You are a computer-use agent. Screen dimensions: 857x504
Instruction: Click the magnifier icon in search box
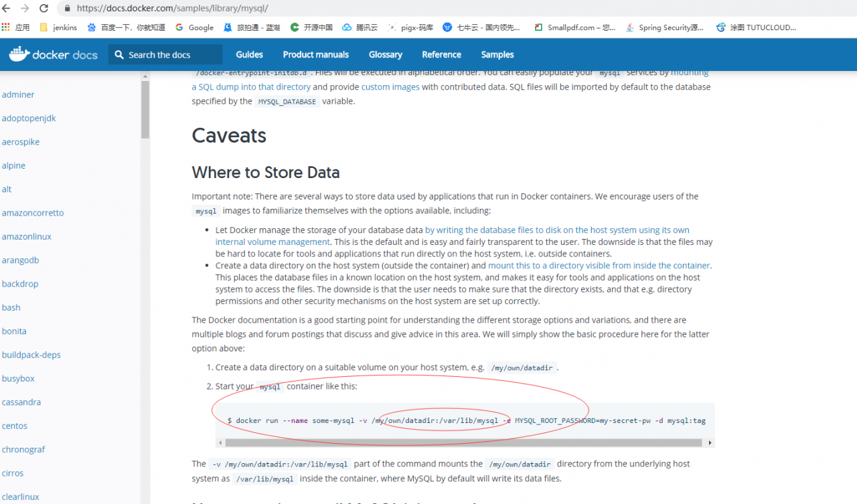pos(119,55)
